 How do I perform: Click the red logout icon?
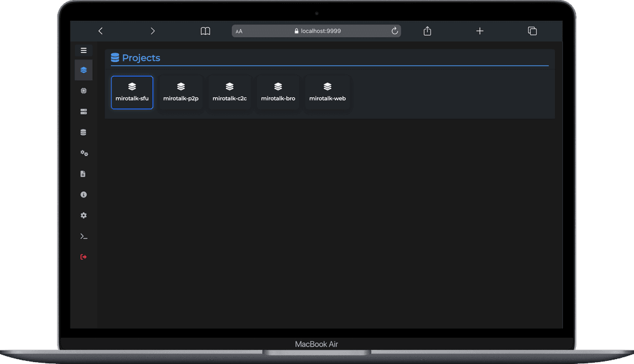(84, 257)
